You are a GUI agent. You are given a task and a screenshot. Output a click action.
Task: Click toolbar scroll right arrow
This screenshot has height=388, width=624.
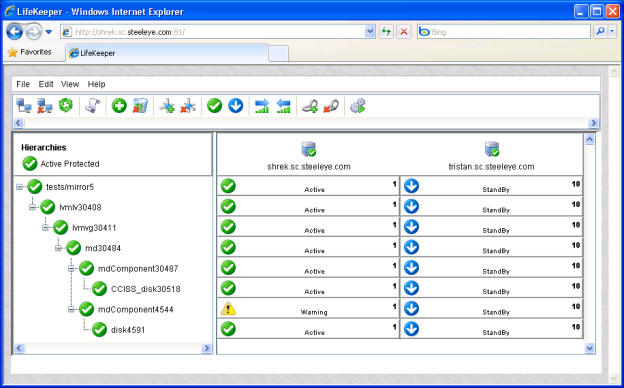594,123
